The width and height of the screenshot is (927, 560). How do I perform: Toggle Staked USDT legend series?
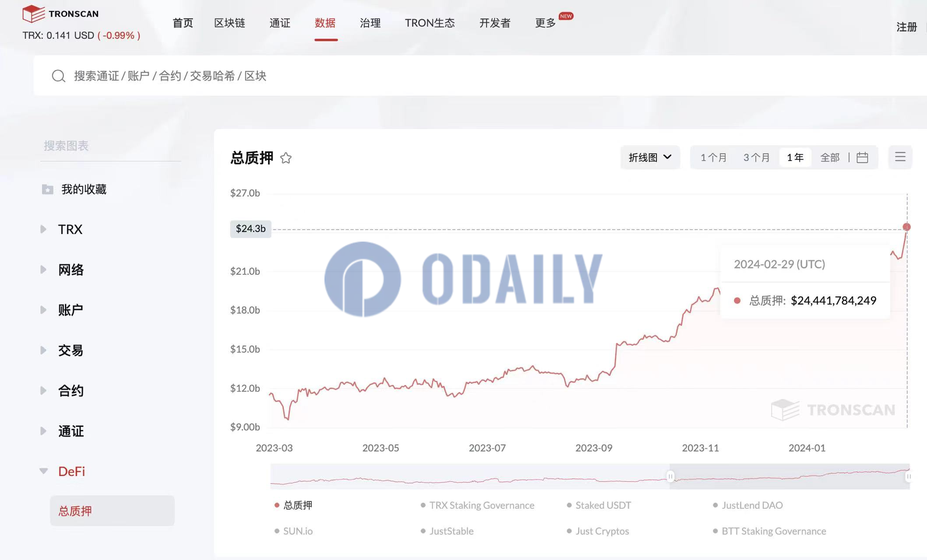[x=599, y=505]
